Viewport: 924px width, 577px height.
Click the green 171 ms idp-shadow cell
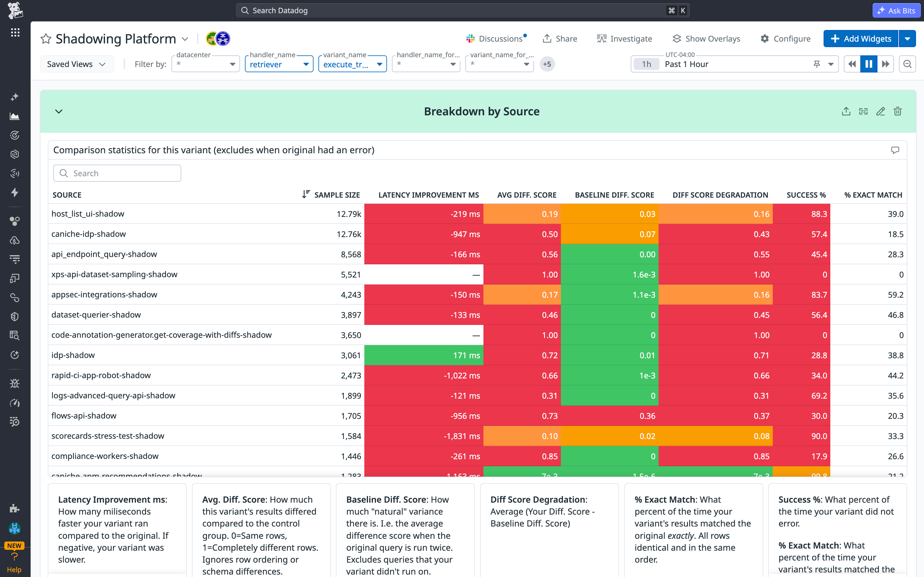tap(424, 355)
